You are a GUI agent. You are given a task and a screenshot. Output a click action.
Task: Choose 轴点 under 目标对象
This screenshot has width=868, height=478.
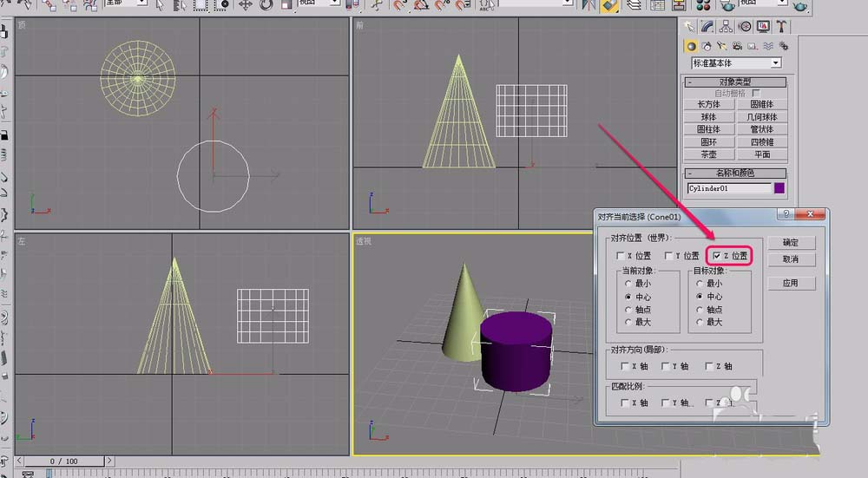(700, 310)
